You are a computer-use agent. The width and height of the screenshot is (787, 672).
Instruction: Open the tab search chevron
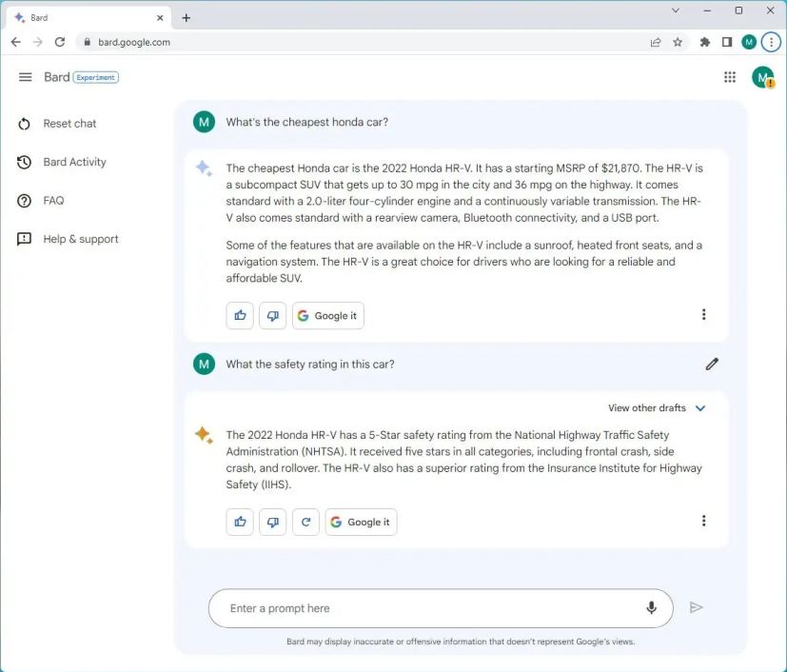click(x=676, y=10)
